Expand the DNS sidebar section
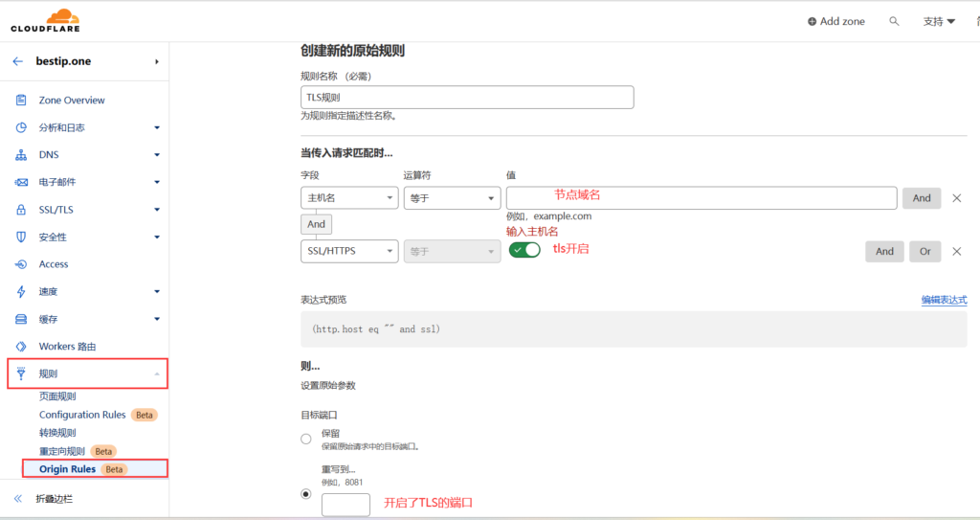 (157, 155)
